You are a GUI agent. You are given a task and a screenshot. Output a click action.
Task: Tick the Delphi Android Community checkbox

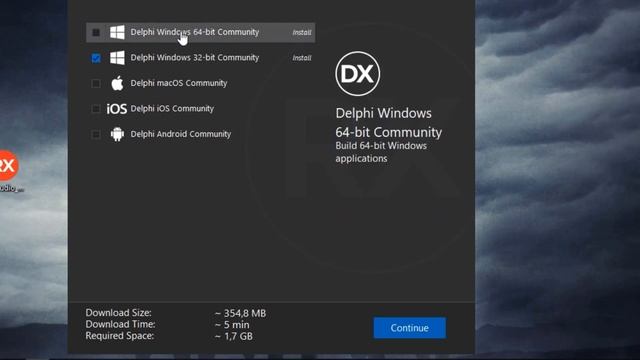pyautogui.click(x=96, y=134)
